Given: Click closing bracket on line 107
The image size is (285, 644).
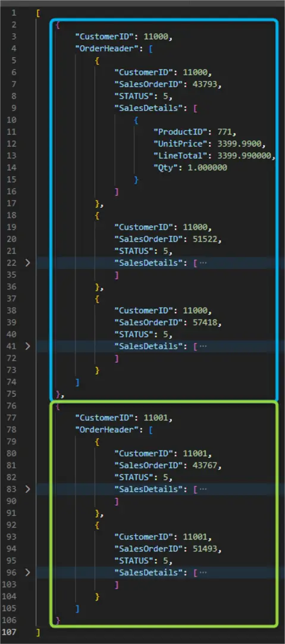Looking at the screenshot, I should coord(37,632).
